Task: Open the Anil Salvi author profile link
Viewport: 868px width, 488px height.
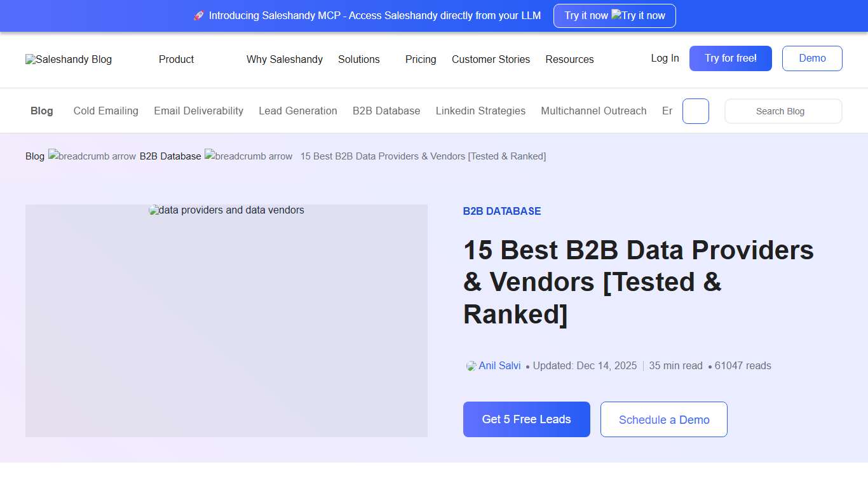Action: click(x=500, y=365)
